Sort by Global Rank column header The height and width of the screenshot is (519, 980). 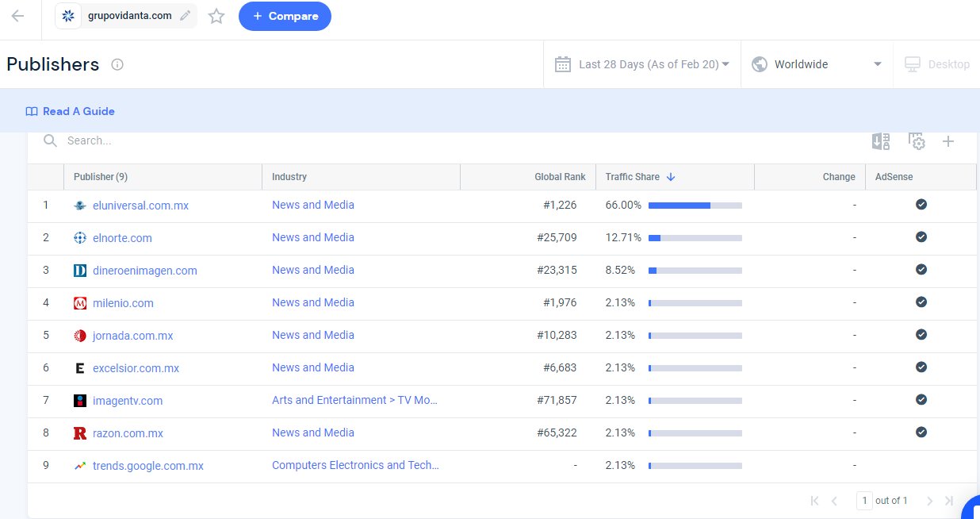pos(528,177)
